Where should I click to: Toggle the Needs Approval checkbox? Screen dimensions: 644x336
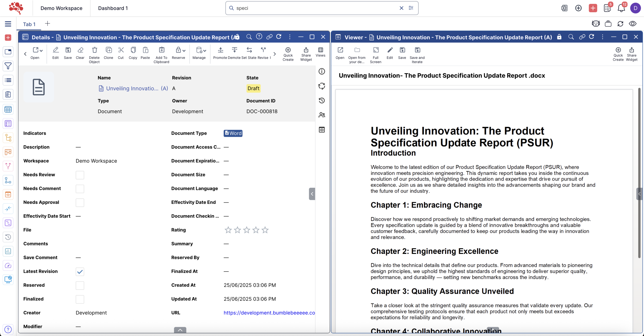(80, 203)
